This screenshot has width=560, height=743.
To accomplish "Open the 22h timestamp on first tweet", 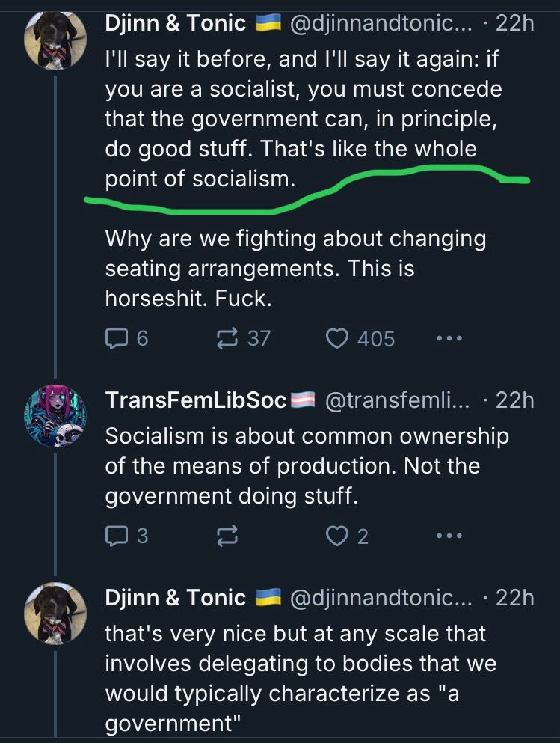I will click(x=514, y=24).
